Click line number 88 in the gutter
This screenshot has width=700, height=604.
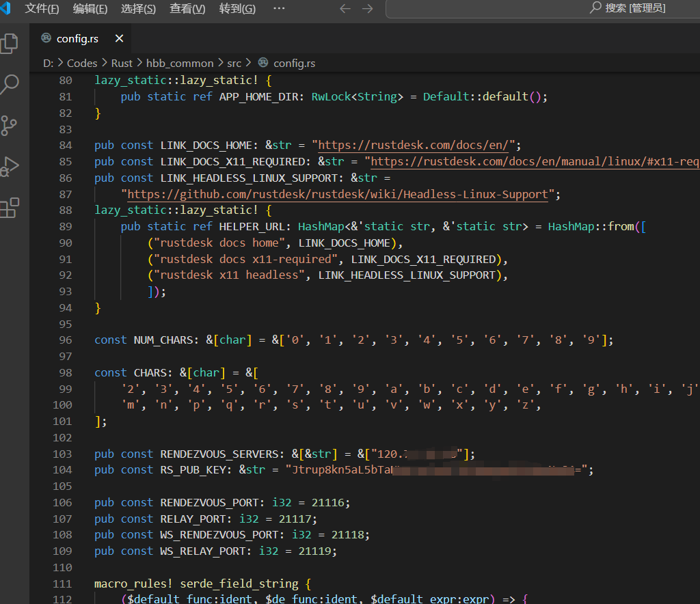point(66,210)
